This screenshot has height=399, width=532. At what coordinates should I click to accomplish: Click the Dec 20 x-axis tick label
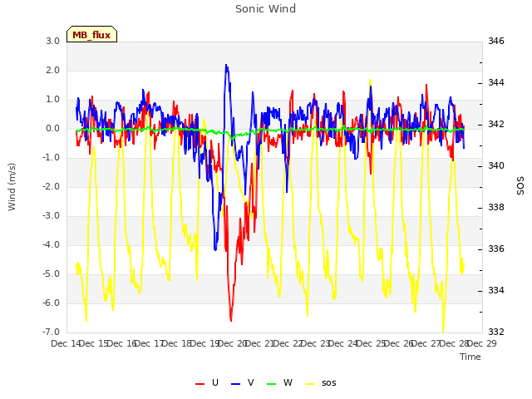point(232,343)
